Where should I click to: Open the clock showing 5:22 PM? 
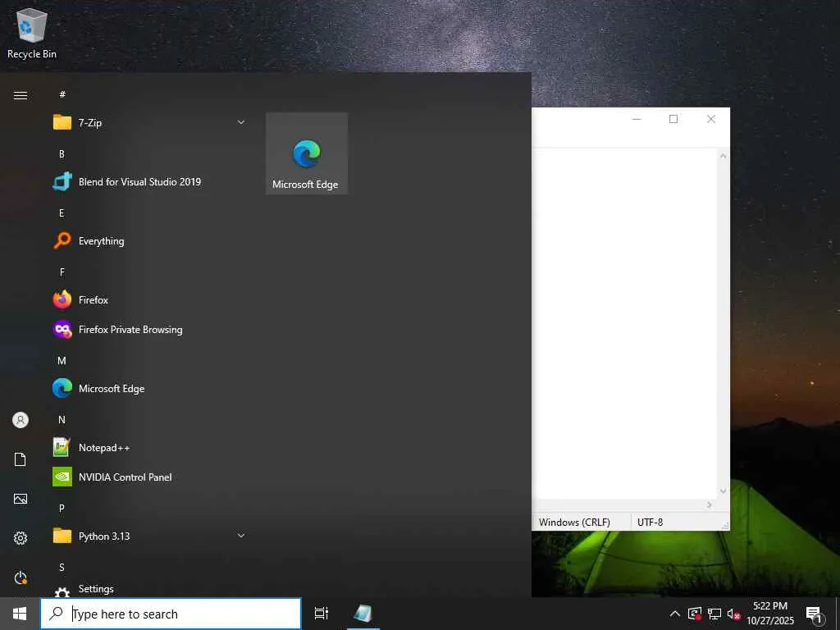770,614
